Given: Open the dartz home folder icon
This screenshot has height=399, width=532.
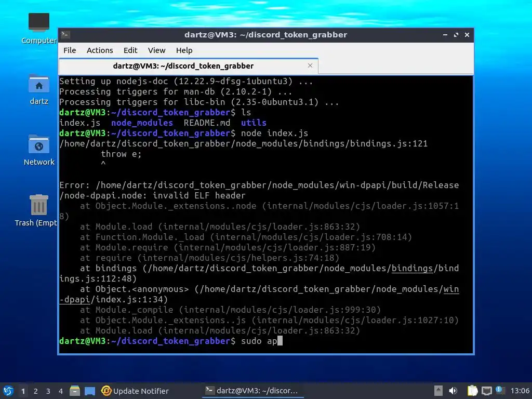Looking at the screenshot, I should (x=38, y=89).
